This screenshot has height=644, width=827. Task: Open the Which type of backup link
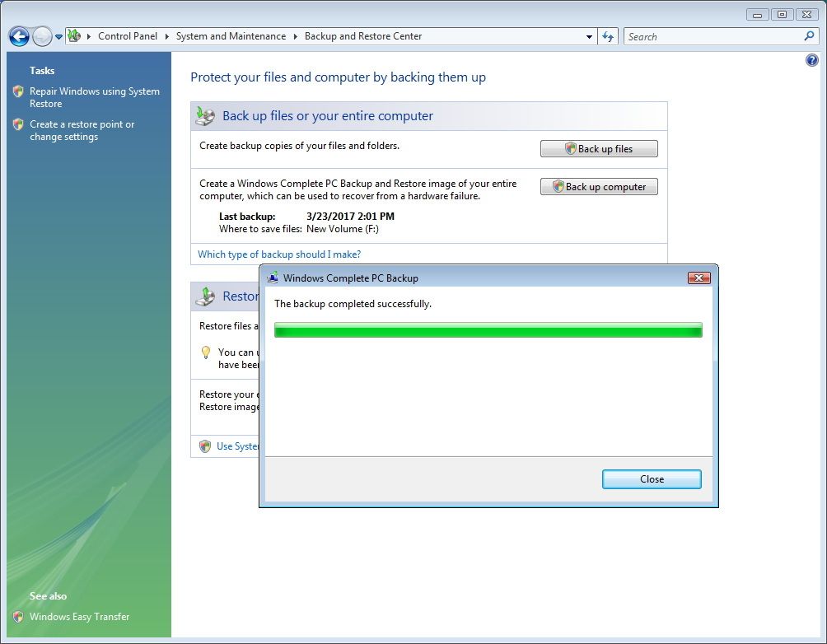point(279,254)
